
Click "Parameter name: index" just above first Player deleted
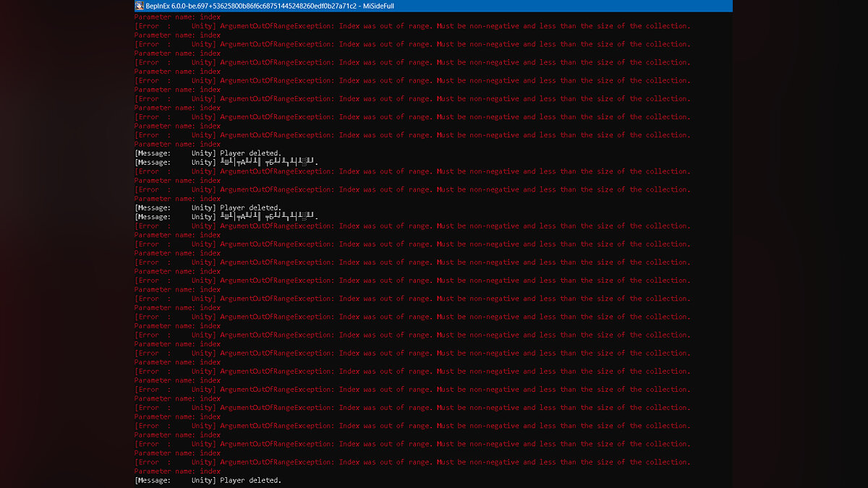pyautogui.click(x=178, y=144)
